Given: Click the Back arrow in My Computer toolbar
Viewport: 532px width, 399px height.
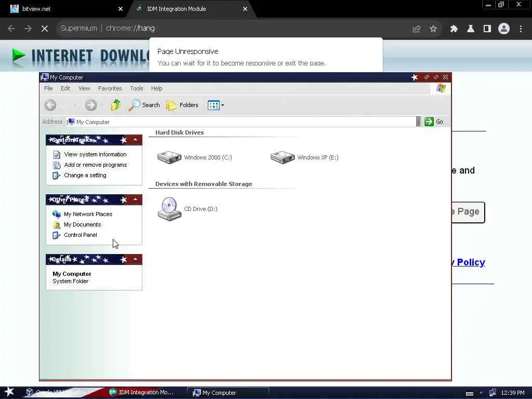Looking at the screenshot, I should tap(50, 105).
